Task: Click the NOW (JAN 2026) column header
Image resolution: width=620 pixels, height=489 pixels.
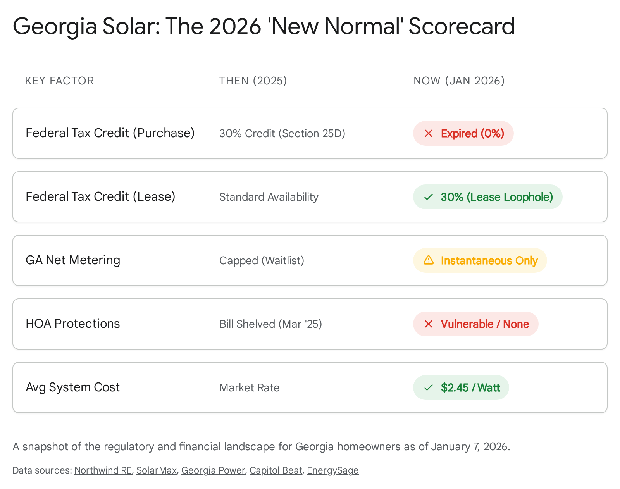Action: 458,80
